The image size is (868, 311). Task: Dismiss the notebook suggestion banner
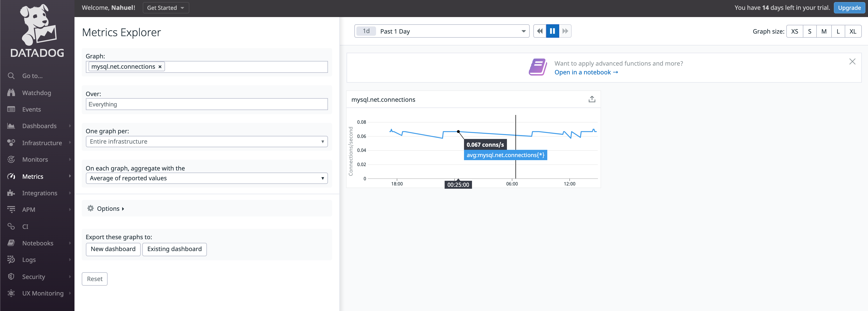pos(852,61)
